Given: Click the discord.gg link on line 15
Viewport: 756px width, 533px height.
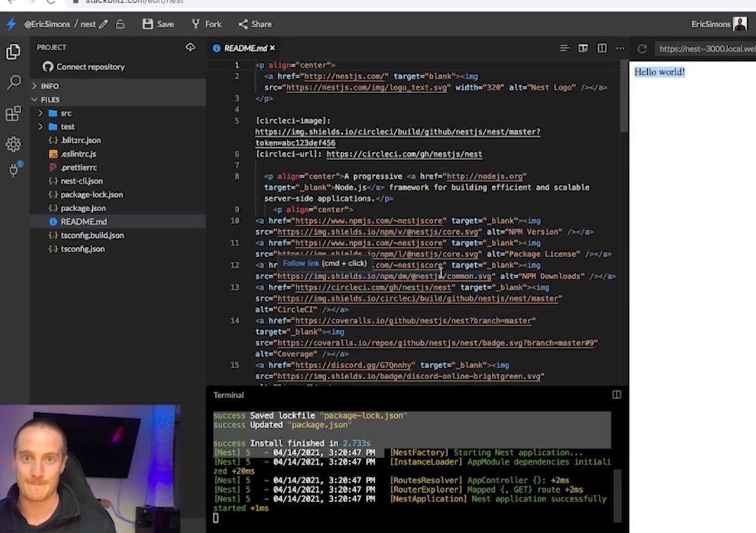Looking at the screenshot, I should [x=355, y=365].
